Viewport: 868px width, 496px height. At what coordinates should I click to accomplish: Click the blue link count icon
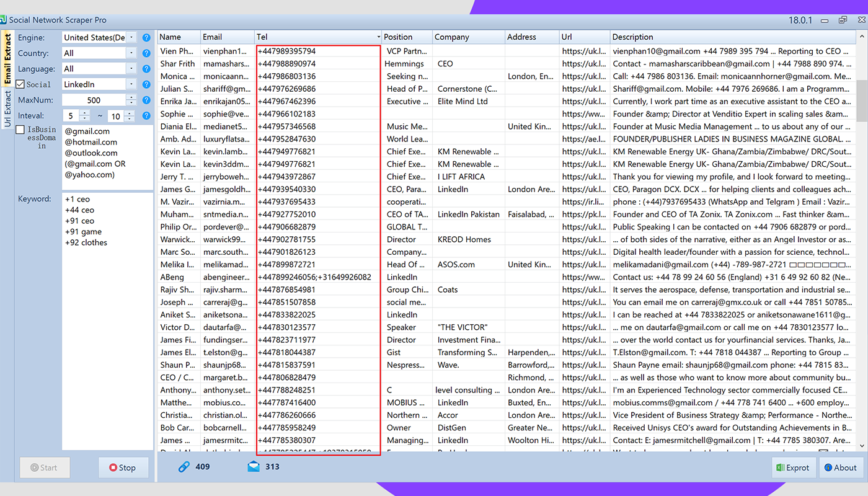click(184, 467)
